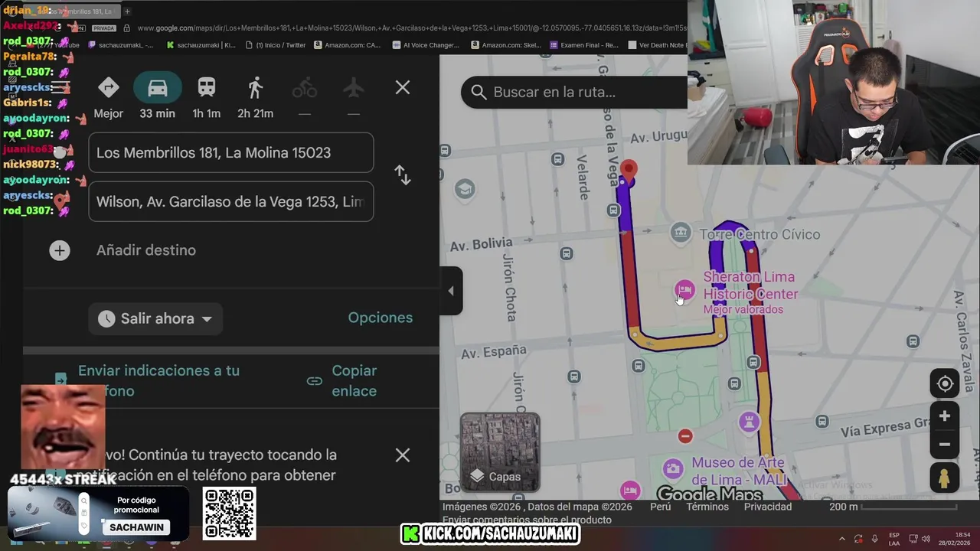Open the 'sachauzumaki | Ki...' bookmark
The height and width of the screenshot is (551, 980).
coord(201,45)
